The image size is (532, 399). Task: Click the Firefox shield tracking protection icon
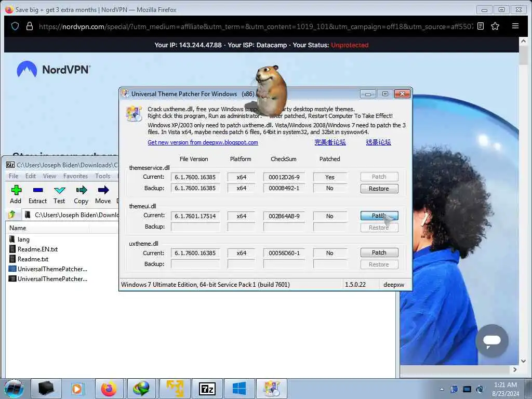15,26
